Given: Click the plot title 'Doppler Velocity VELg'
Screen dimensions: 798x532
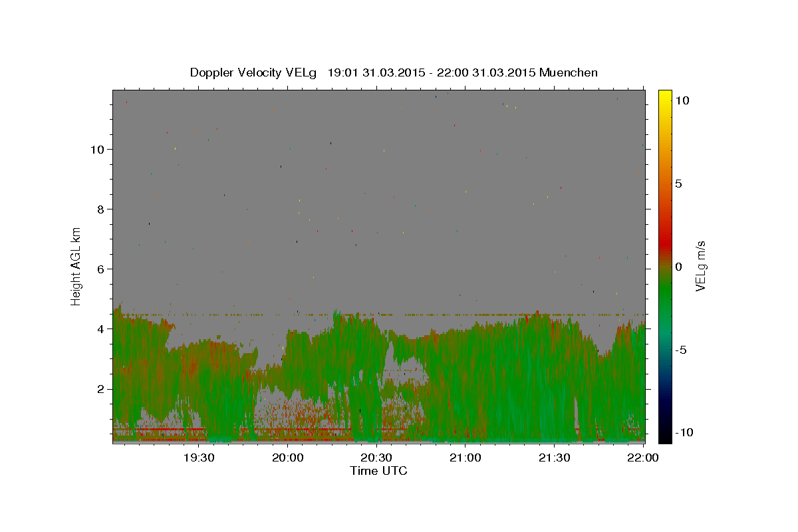Looking at the screenshot, I should pos(254,72).
